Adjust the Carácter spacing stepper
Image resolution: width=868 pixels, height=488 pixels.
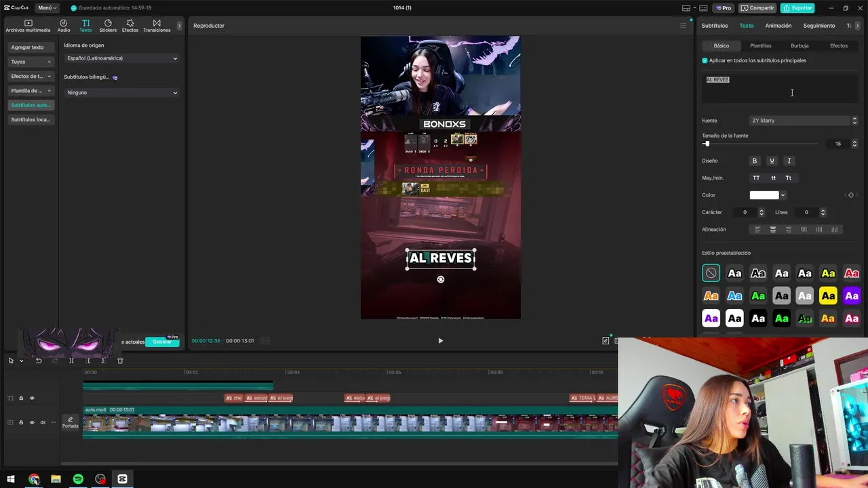tap(761, 212)
